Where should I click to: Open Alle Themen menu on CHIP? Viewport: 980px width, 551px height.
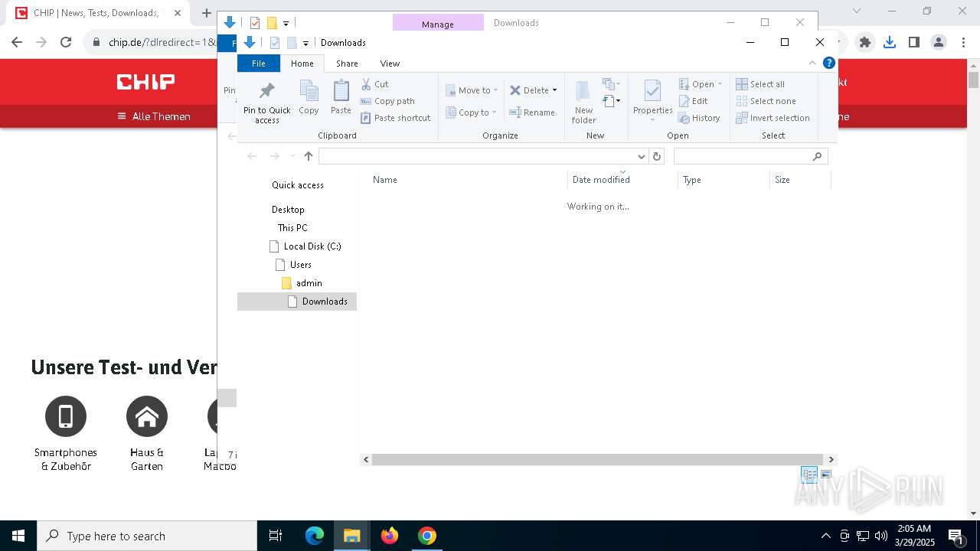(153, 116)
